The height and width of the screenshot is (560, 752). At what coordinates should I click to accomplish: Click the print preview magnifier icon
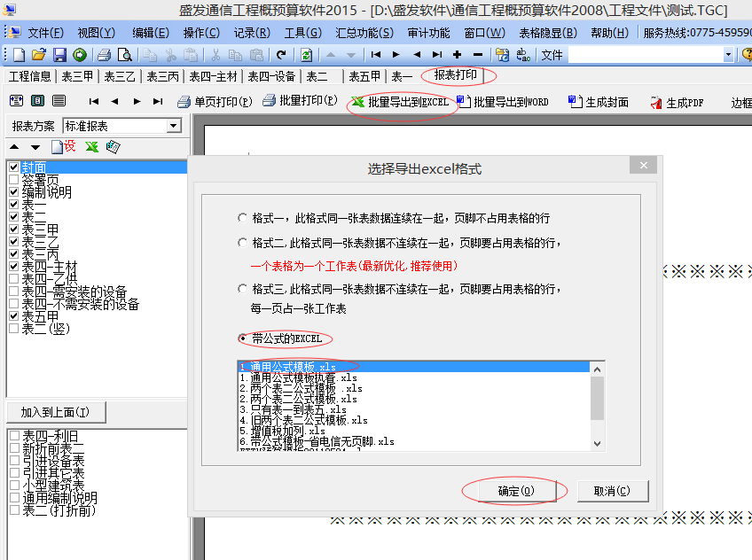[x=125, y=55]
